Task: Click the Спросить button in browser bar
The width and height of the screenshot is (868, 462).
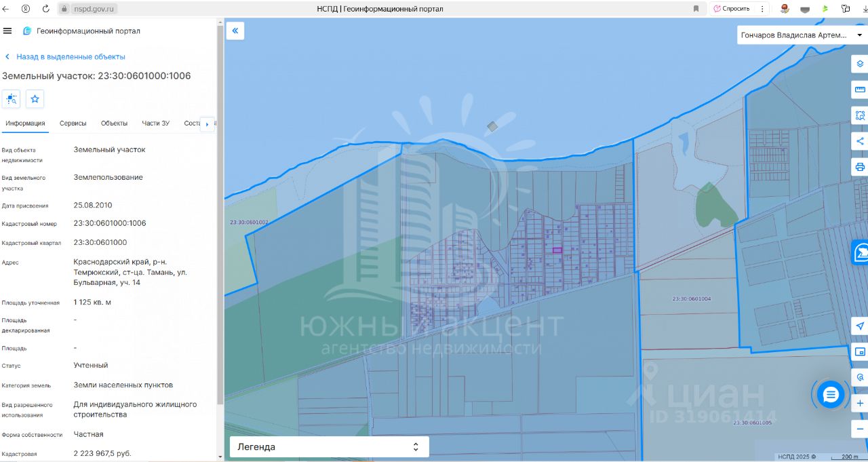Action: pyautogui.click(x=731, y=9)
